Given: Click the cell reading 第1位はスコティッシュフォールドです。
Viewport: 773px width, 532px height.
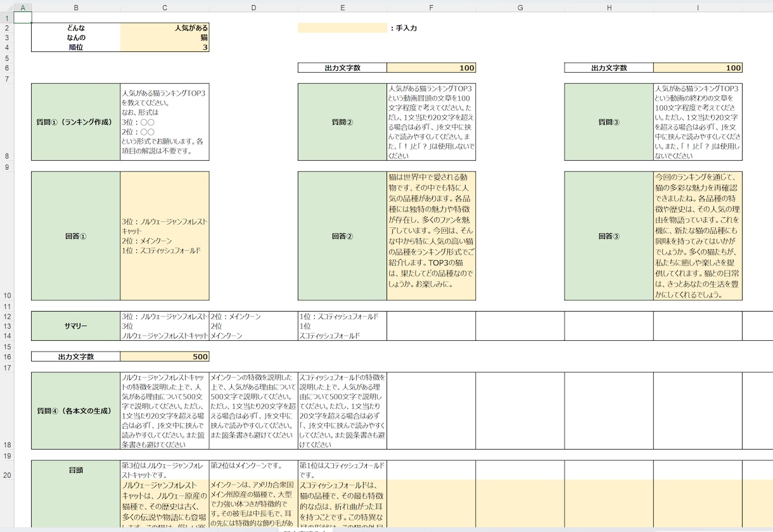Looking at the screenshot, I should (342, 470).
